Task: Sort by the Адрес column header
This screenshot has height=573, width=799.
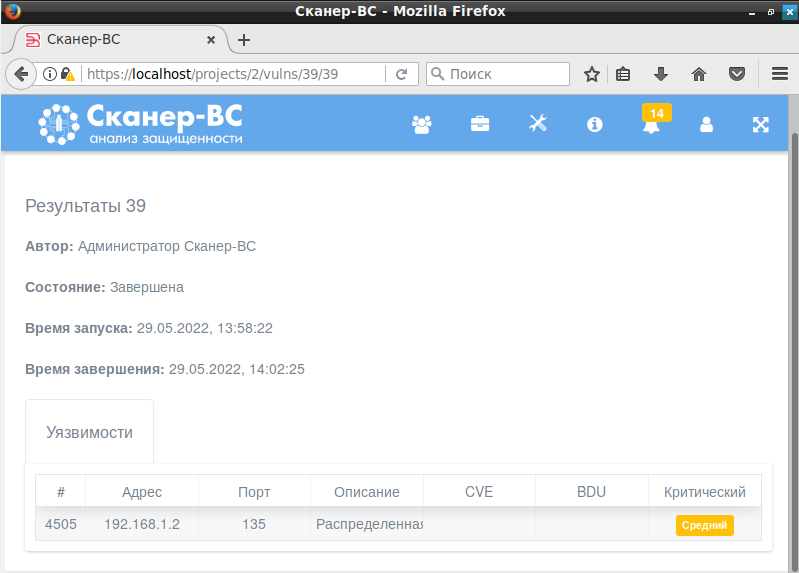Action: (x=142, y=492)
